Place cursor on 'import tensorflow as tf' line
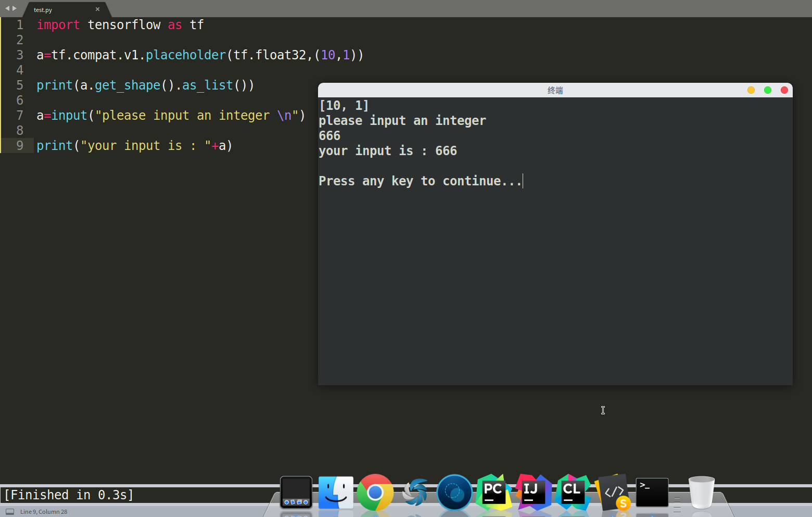812x517 pixels. tap(120, 25)
